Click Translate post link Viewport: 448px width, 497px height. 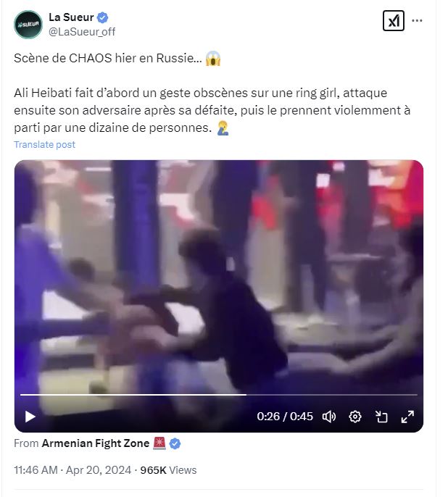(x=45, y=145)
